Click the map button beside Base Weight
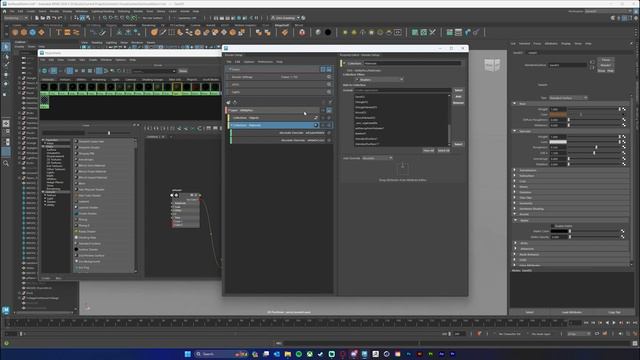This screenshot has width=640, height=360. (623, 109)
